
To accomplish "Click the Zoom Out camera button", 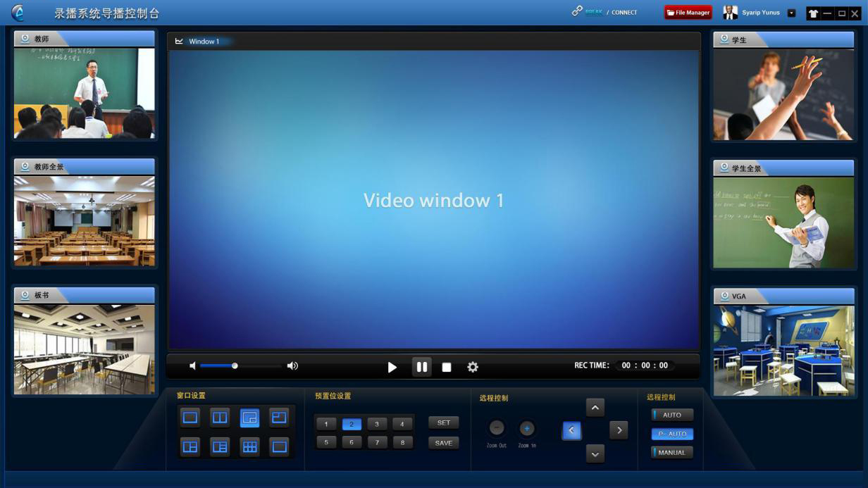I will point(497,428).
